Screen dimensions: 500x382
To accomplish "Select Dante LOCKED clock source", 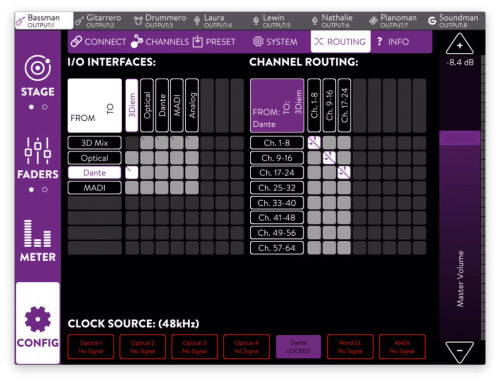I will point(298,347).
